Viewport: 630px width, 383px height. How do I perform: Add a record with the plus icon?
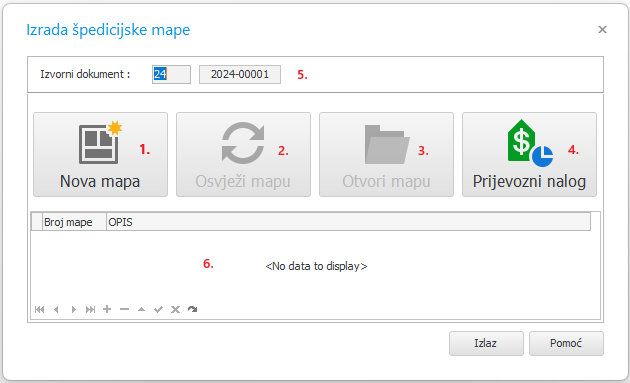pyautogui.click(x=107, y=309)
